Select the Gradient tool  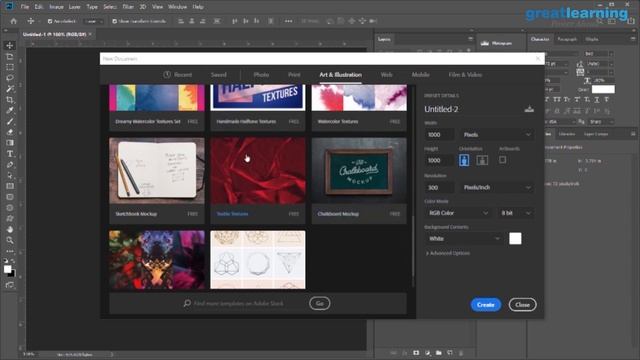click(x=10, y=143)
